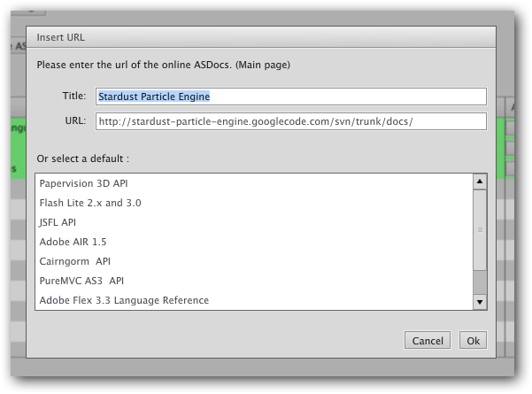Confirm with the Ok button

click(x=473, y=340)
